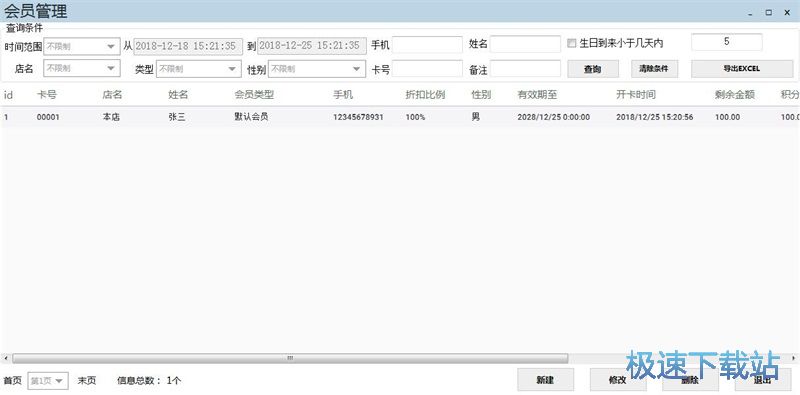Sort by the 店名 column header
Screen dimensions: 800x395
112,95
